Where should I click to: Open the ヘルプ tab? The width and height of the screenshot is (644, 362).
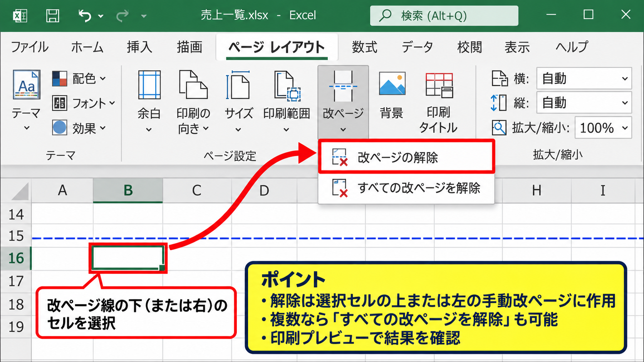pyautogui.click(x=572, y=47)
